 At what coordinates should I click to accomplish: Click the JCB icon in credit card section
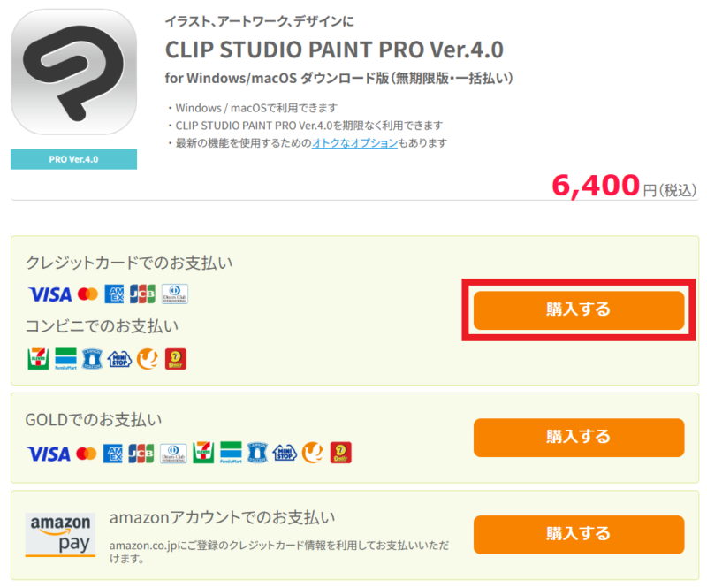(142, 294)
